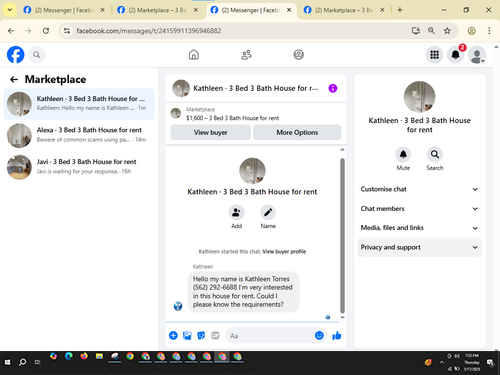The image size is (500, 375).
Task: Click the scroll down arrow in chat
Action: (x=342, y=318)
